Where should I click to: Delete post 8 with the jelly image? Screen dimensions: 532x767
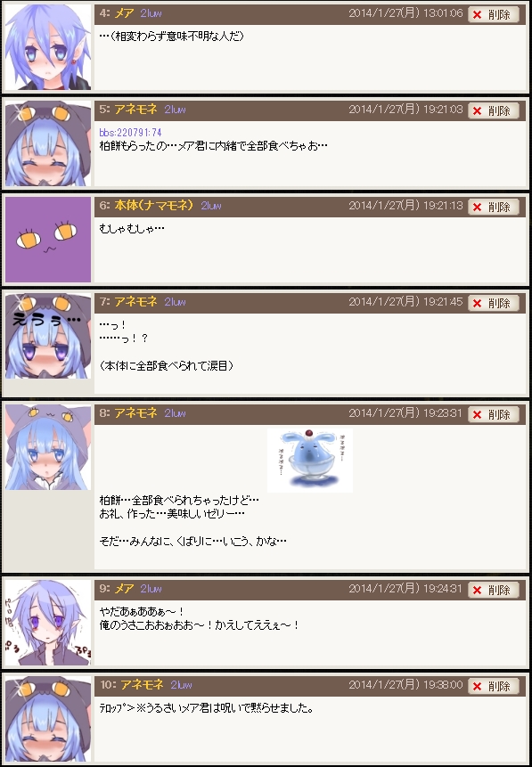click(494, 414)
